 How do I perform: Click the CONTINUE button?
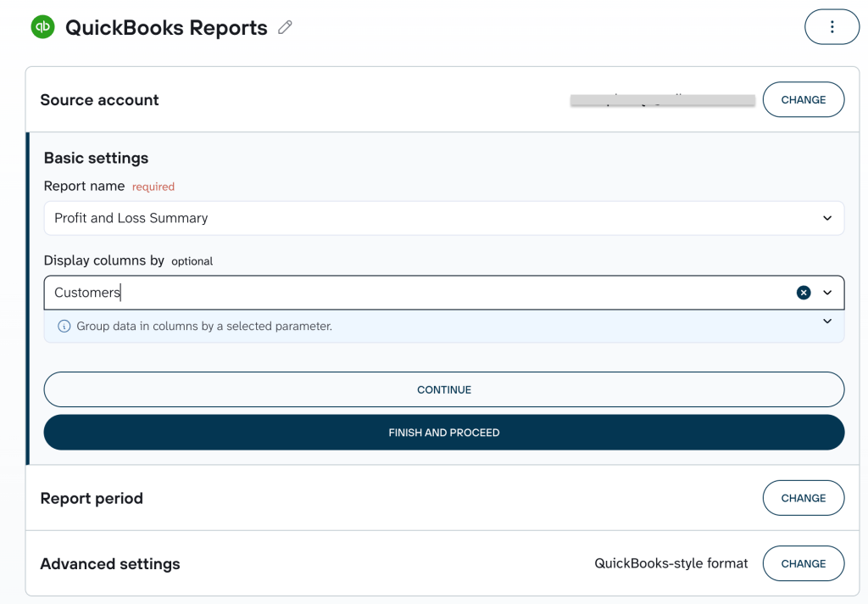[x=444, y=389]
